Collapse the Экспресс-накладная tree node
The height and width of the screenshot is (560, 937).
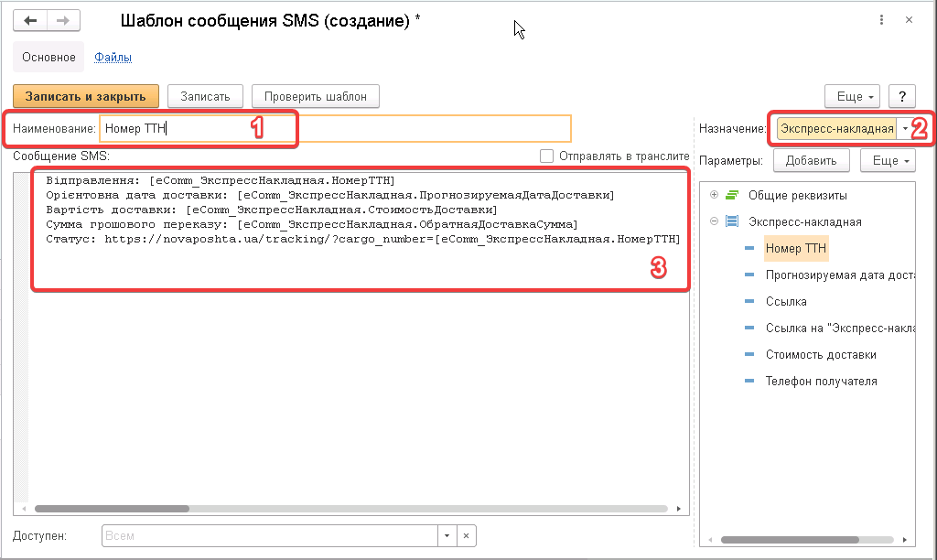pyautogui.click(x=715, y=221)
